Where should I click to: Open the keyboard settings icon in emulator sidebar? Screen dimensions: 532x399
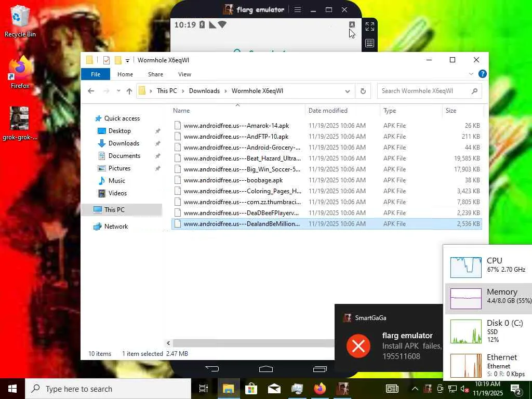369,43
